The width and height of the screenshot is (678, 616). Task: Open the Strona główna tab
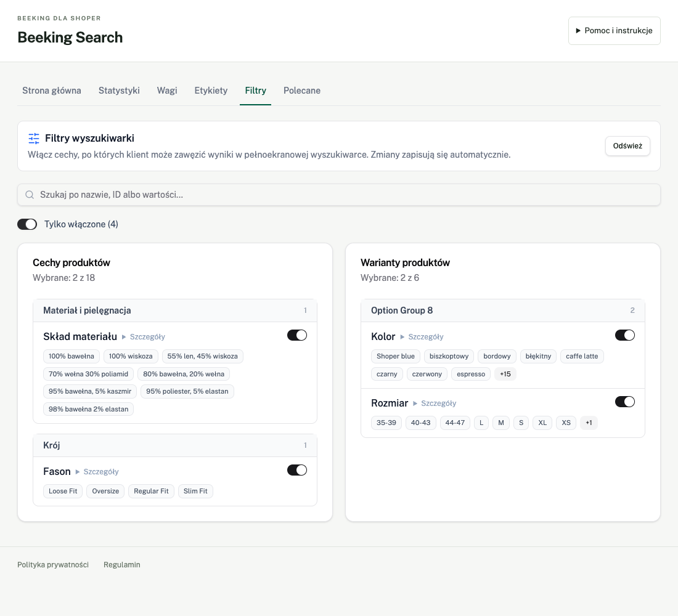click(52, 91)
